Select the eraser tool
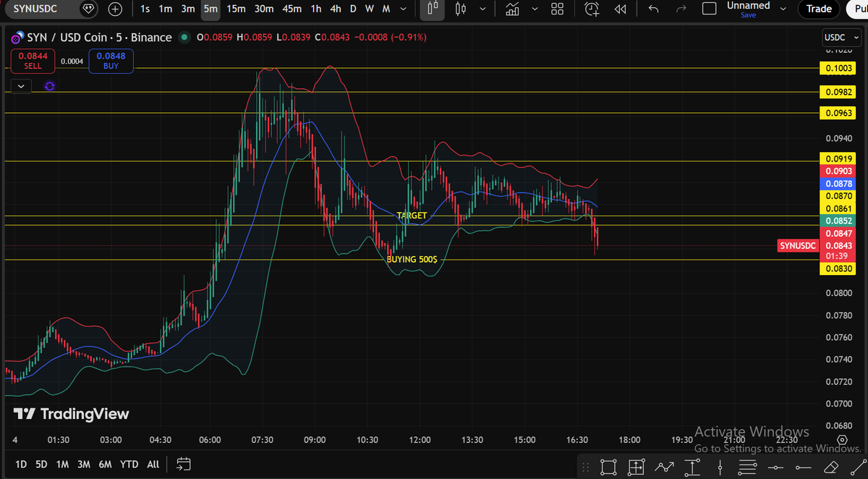Image resolution: width=868 pixels, height=479 pixels. click(831, 467)
